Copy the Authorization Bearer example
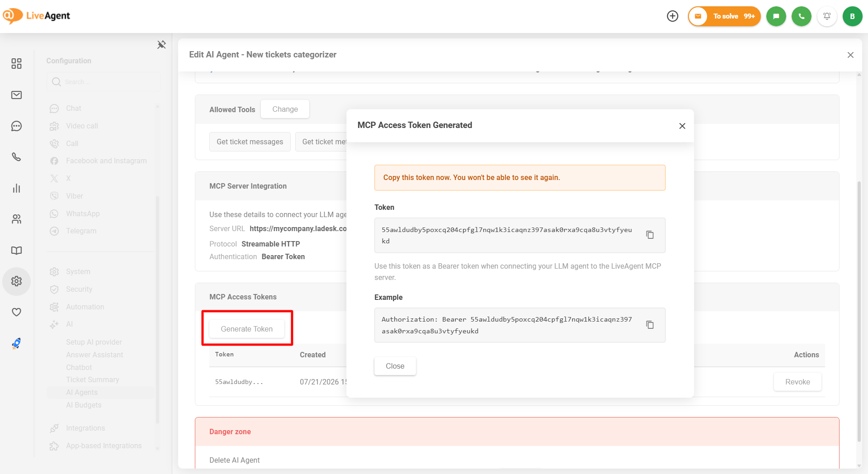 tap(650, 325)
